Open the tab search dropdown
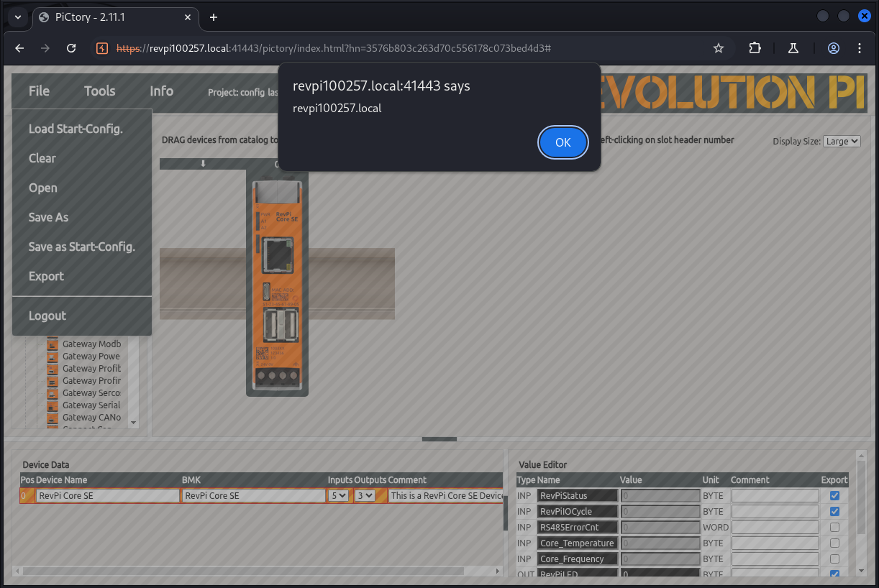Image resolution: width=879 pixels, height=588 pixels. [x=18, y=17]
